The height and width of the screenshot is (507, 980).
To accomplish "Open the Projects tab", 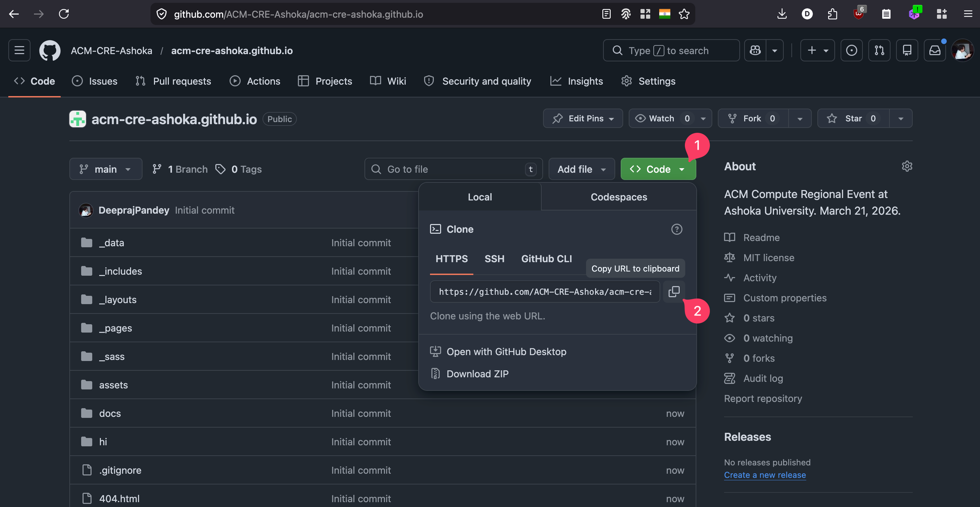I will (x=325, y=81).
